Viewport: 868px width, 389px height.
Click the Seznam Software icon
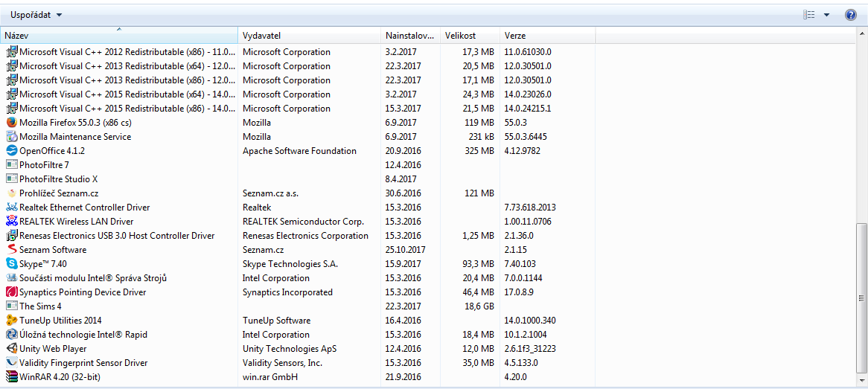point(11,250)
